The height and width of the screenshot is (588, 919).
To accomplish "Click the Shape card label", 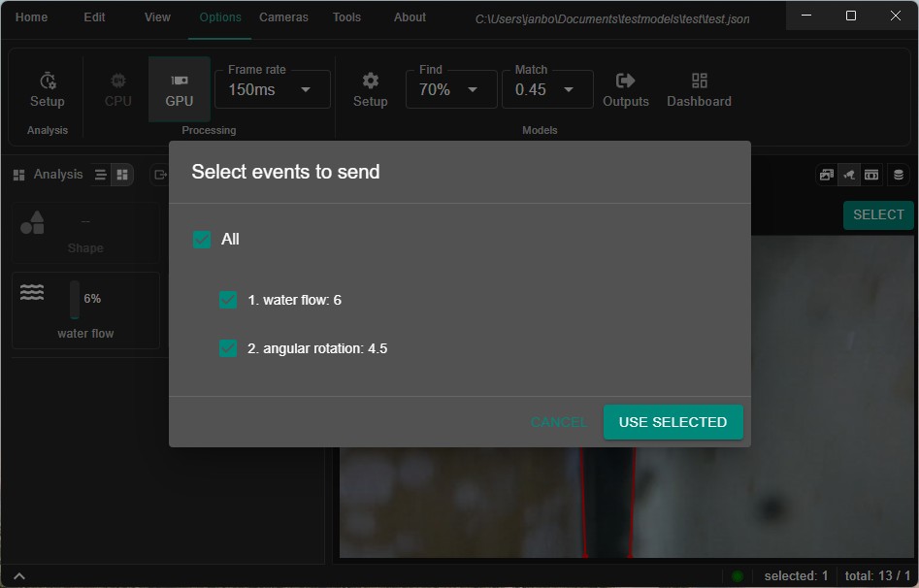I will pos(85,248).
